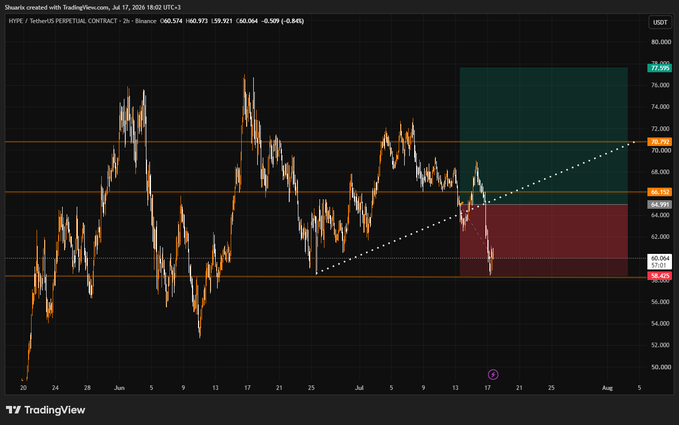Screen dimensions: 679x425
Task: Click the current price label 60.064
Action: tap(660, 258)
